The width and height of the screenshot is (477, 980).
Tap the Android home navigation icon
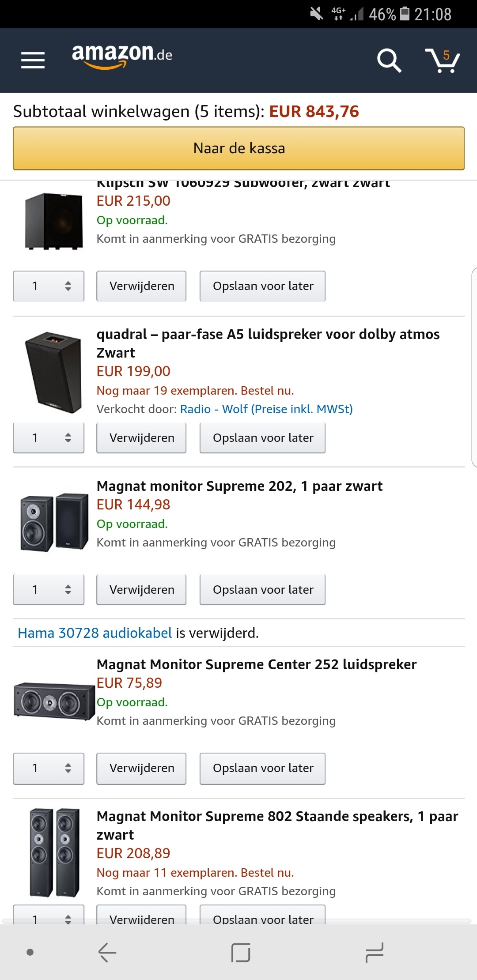(x=241, y=953)
